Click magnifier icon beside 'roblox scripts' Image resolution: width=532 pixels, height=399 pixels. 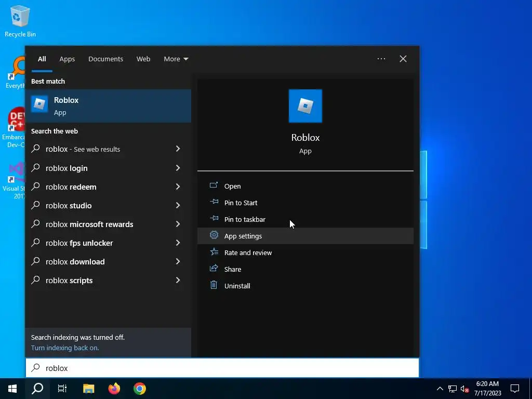tap(36, 280)
